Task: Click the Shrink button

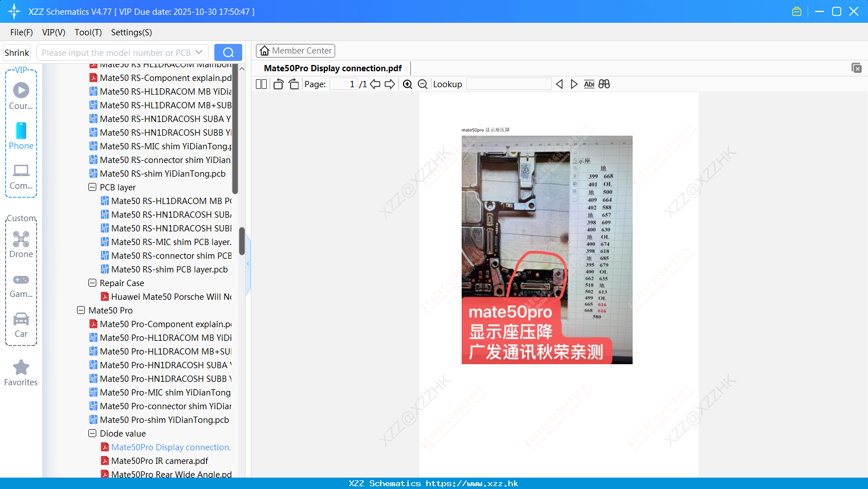Action: click(17, 52)
